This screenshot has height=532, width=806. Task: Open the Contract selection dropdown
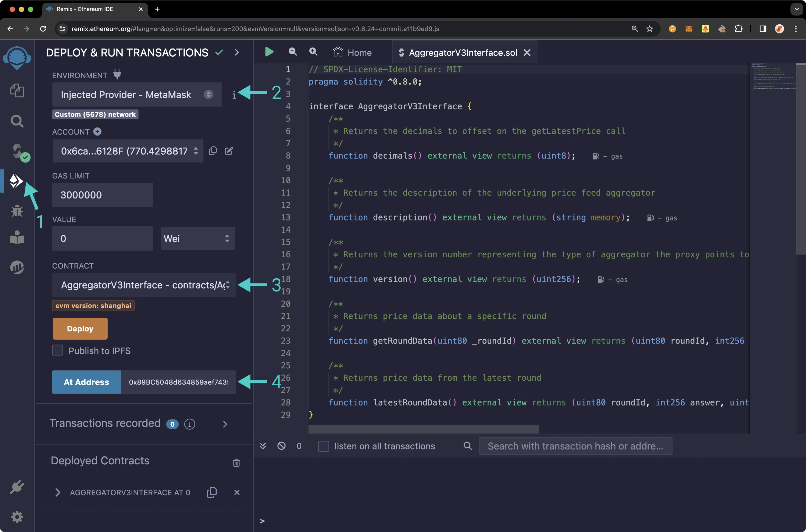coord(144,285)
